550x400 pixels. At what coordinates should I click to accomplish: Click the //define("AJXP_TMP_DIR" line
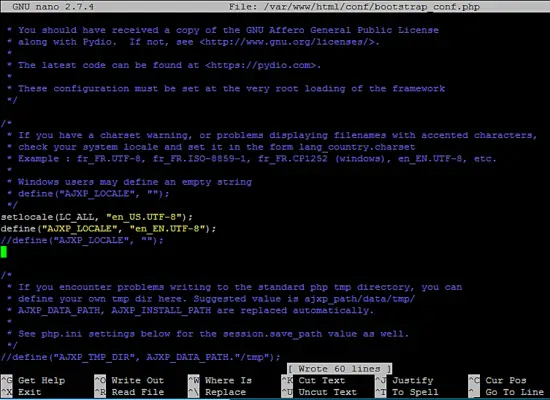coord(140,357)
